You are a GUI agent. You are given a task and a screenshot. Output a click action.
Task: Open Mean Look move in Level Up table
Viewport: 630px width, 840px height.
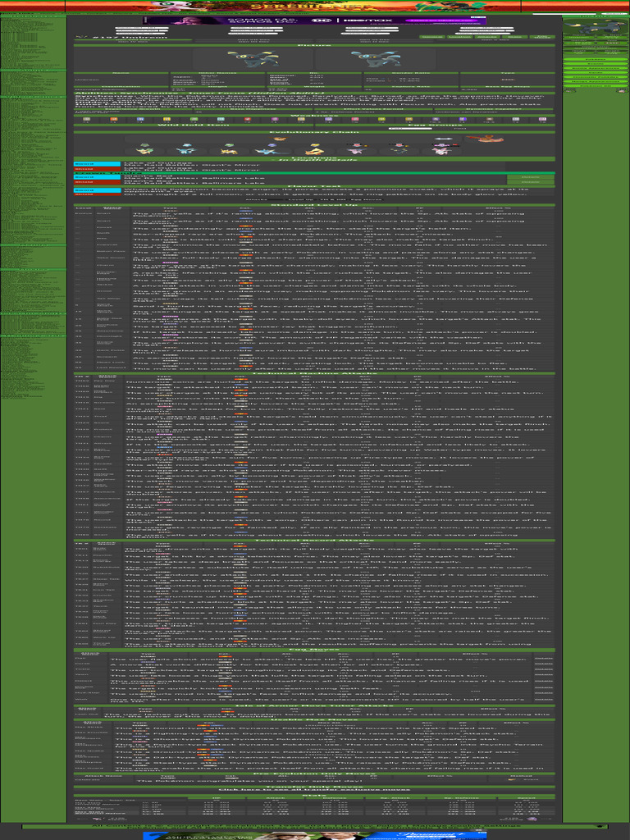click(109, 362)
